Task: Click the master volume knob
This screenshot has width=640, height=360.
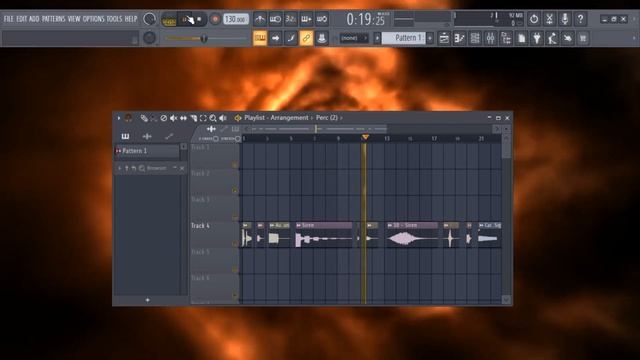Action: tap(149, 19)
